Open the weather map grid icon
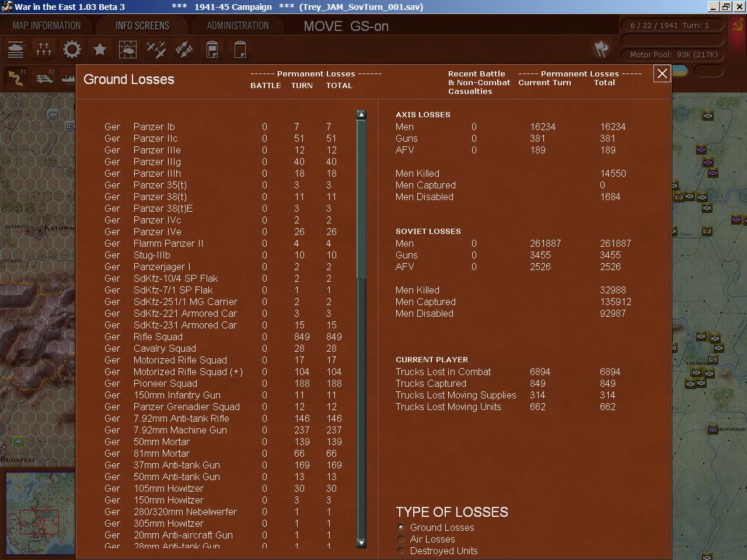 click(128, 50)
